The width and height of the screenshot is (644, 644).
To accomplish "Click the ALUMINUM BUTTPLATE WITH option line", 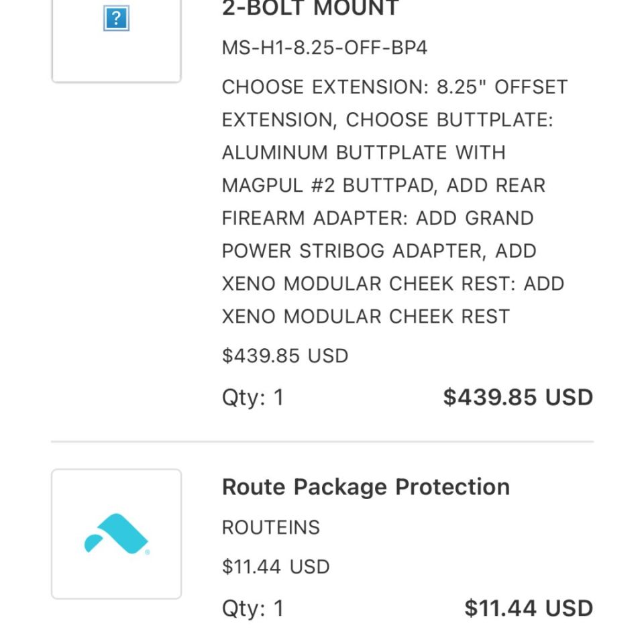I will point(364,153).
